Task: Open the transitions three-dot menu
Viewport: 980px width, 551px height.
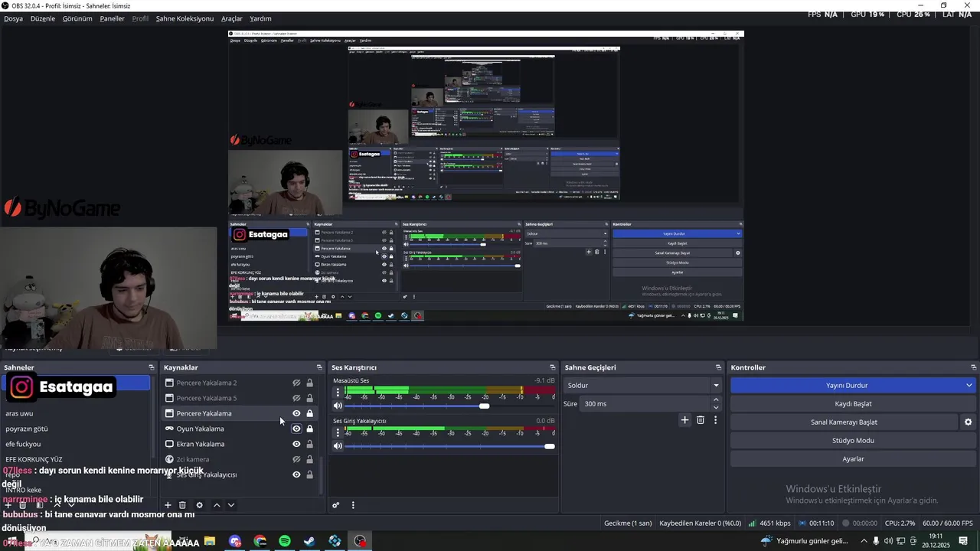Action: (715, 420)
